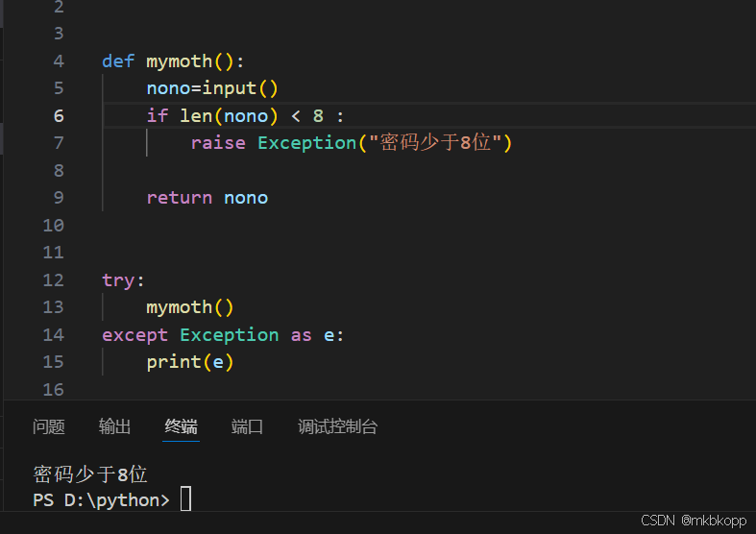Click terminal output 密码少于8位
Screen dimensions: 756x534
click(90, 474)
